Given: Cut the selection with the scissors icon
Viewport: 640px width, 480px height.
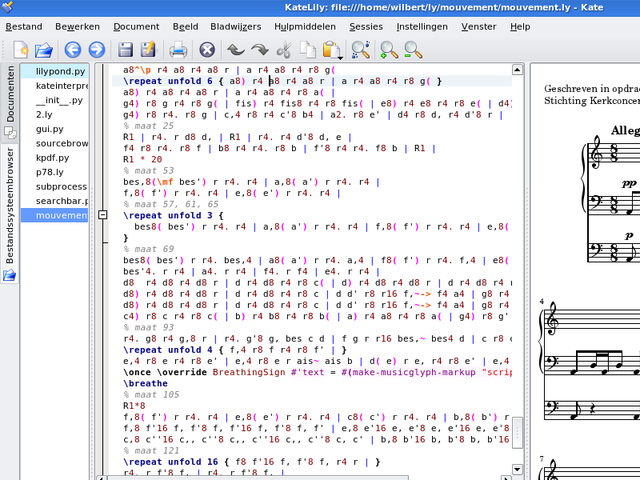Looking at the screenshot, I should [x=284, y=50].
